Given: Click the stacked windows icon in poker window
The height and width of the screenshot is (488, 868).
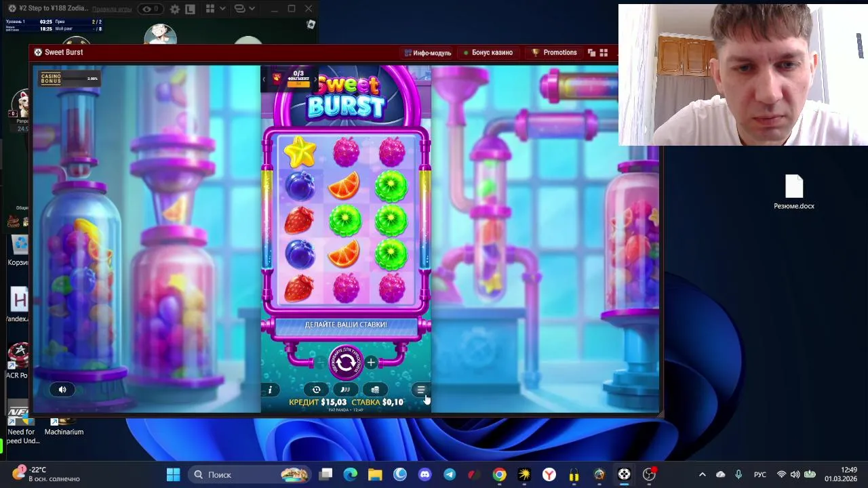Looking at the screenshot, I should (239, 9).
